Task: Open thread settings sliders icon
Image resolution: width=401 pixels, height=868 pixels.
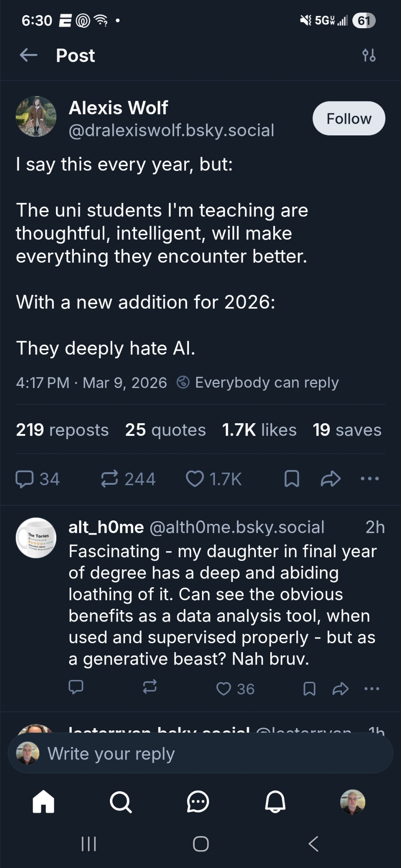Action: pos(369,55)
